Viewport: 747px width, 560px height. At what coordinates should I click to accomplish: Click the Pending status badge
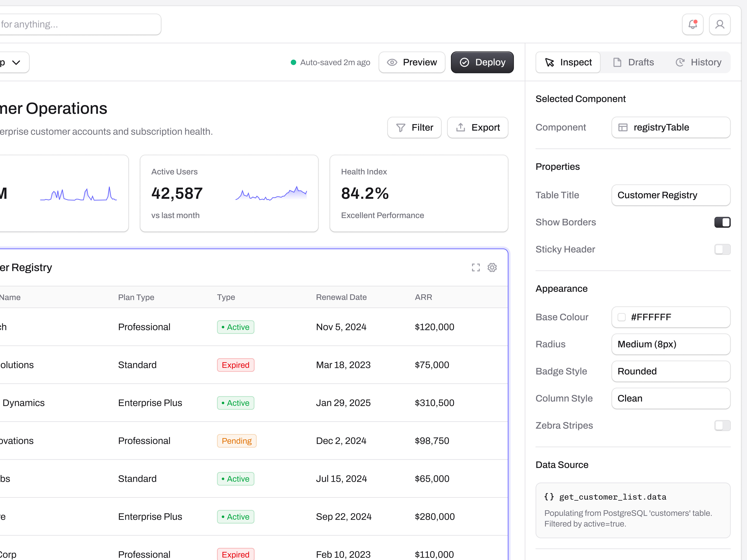(237, 441)
